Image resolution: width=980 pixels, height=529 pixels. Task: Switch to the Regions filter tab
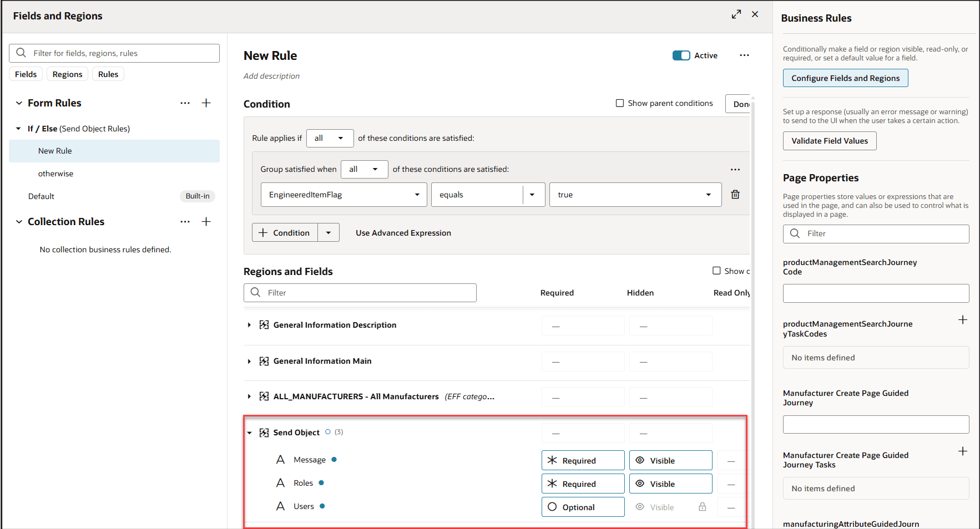coord(68,74)
